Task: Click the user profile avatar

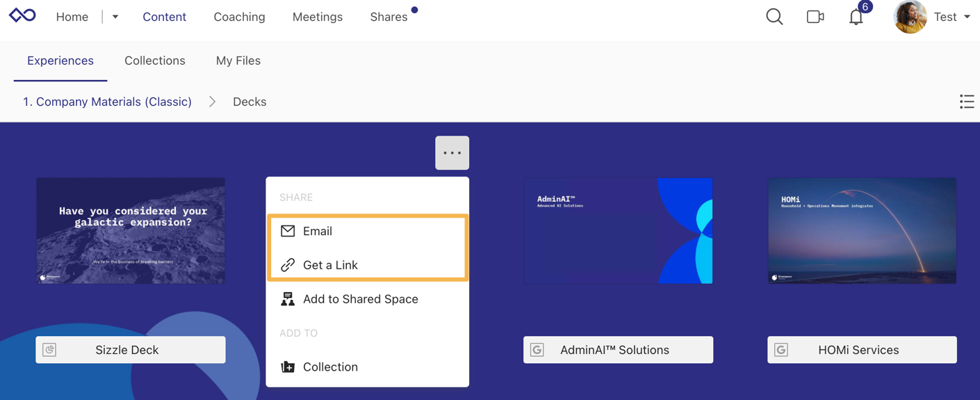Action: click(x=910, y=17)
